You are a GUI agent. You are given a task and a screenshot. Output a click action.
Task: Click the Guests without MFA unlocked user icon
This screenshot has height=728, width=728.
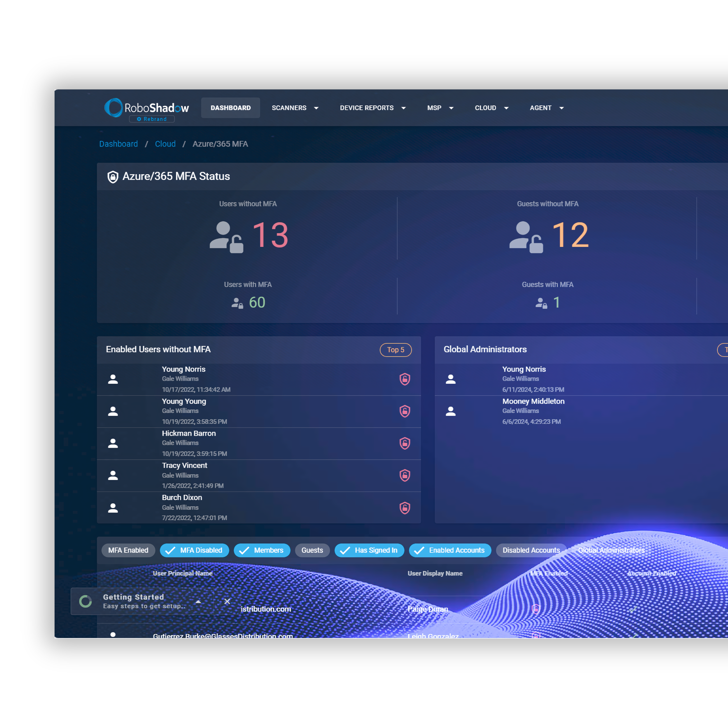[x=526, y=237]
